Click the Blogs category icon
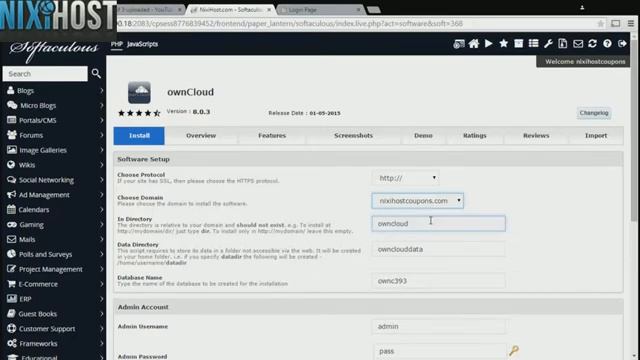The height and width of the screenshot is (360, 640). 11,90
